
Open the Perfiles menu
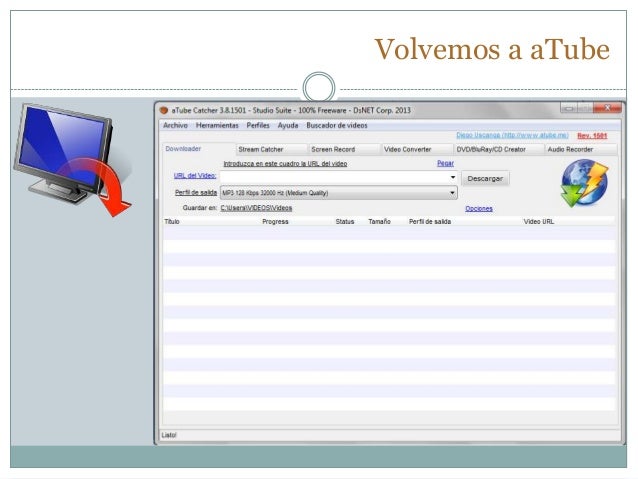click(258, 125)
